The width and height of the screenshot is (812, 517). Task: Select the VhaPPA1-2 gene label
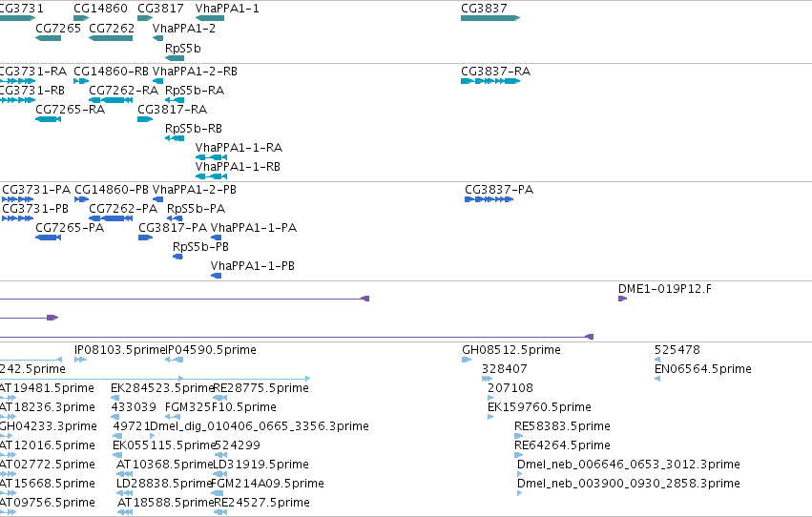pos(184,28)
